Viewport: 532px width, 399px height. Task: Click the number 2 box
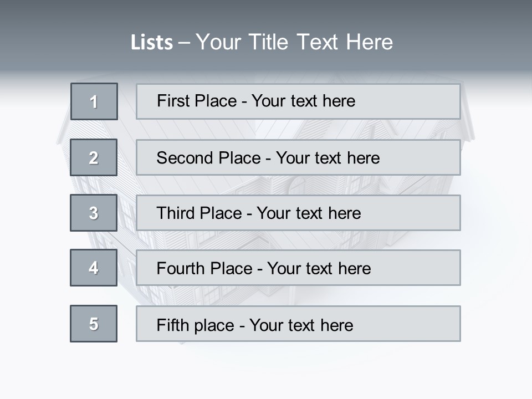(x=94, y=157)
